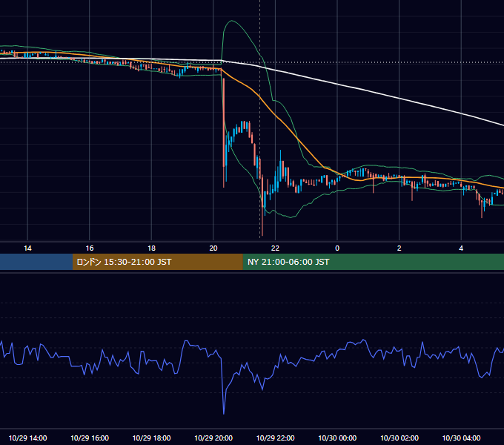Click the hour label 4 on upper axis
This screenshot has height=445, width=504.
pyautogui.click(x=461, y=248)
